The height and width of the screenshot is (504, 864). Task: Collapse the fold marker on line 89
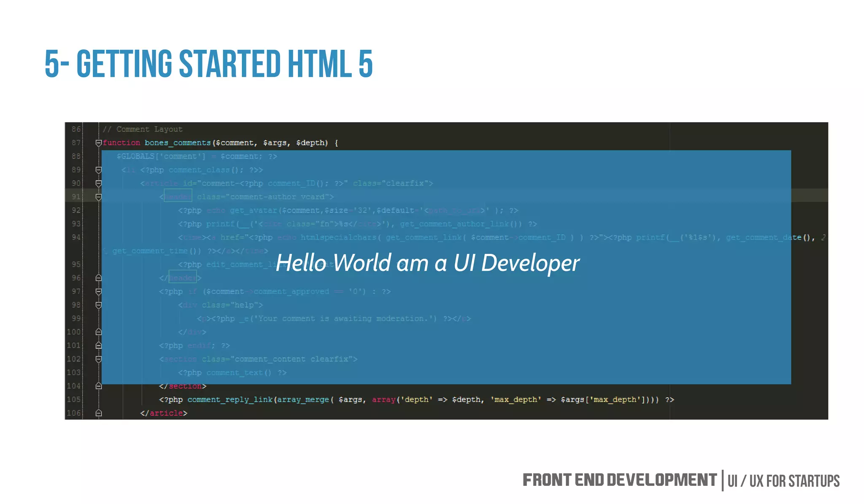(x=99, y=170)
